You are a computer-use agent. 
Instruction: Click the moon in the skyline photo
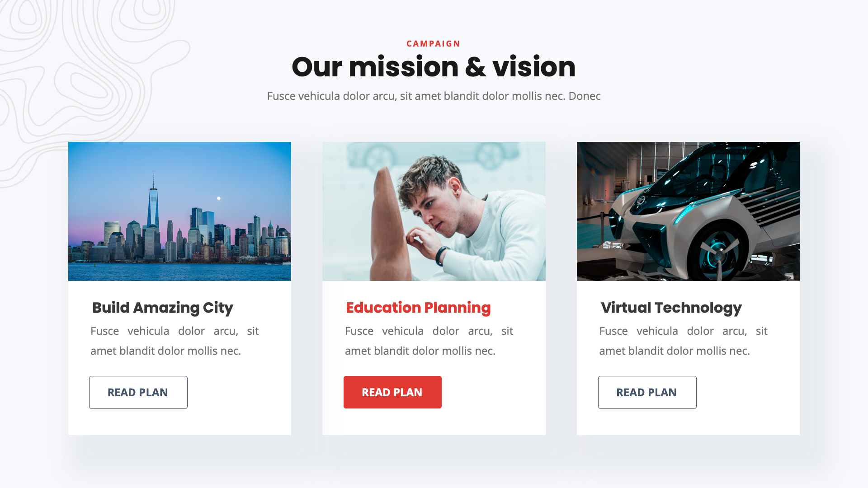(x=219, y=198)
